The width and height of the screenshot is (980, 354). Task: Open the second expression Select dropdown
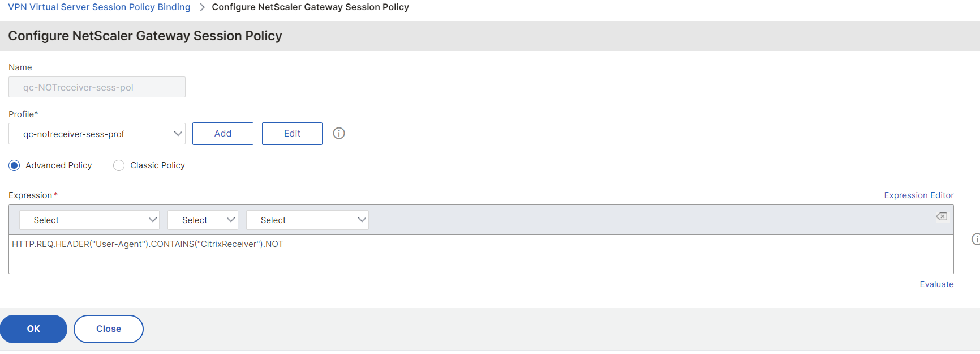(x=203, y=220)
